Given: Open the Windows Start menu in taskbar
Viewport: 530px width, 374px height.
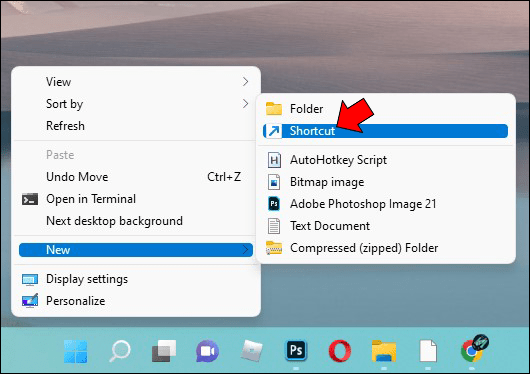Looking at the screenshot, I should coord(76,351).
